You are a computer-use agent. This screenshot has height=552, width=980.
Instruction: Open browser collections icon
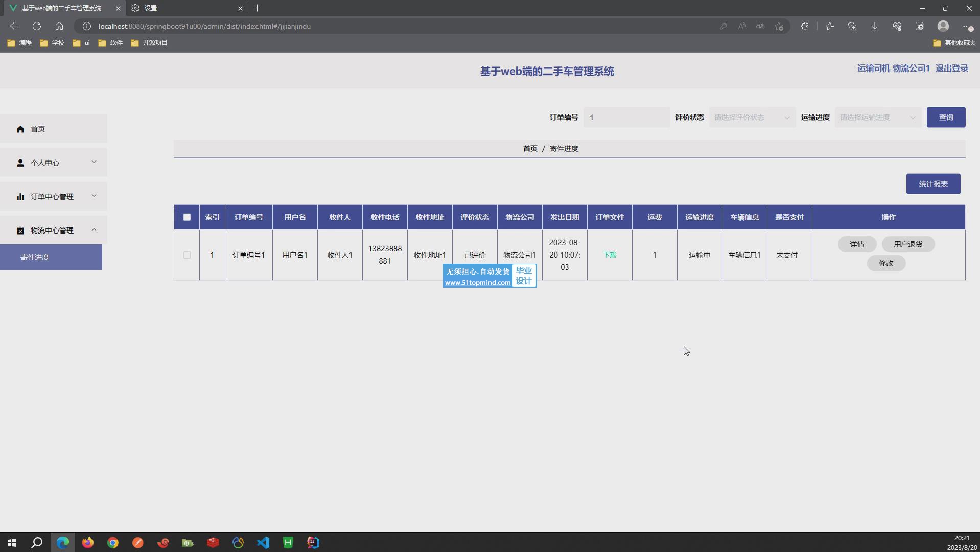coord(852,26)
